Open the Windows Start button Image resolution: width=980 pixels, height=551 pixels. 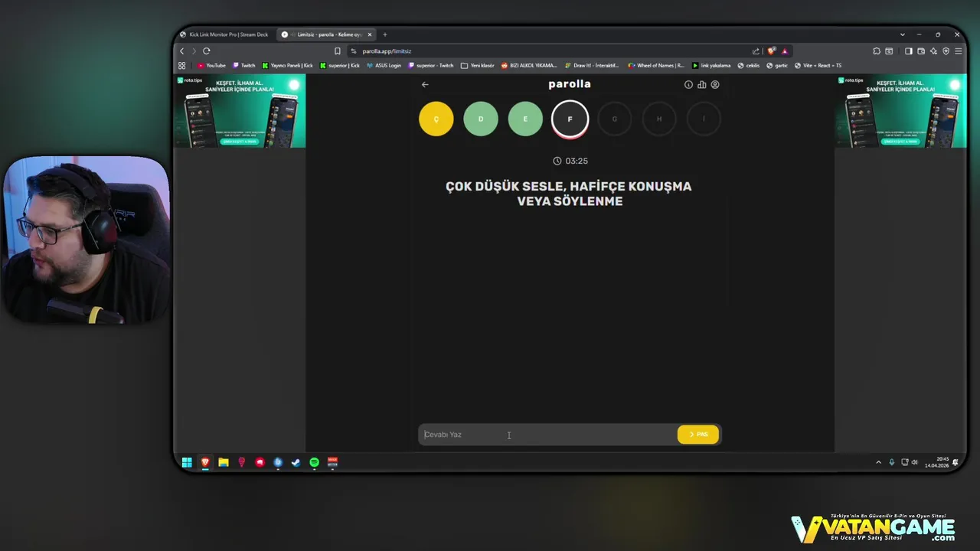187,462
